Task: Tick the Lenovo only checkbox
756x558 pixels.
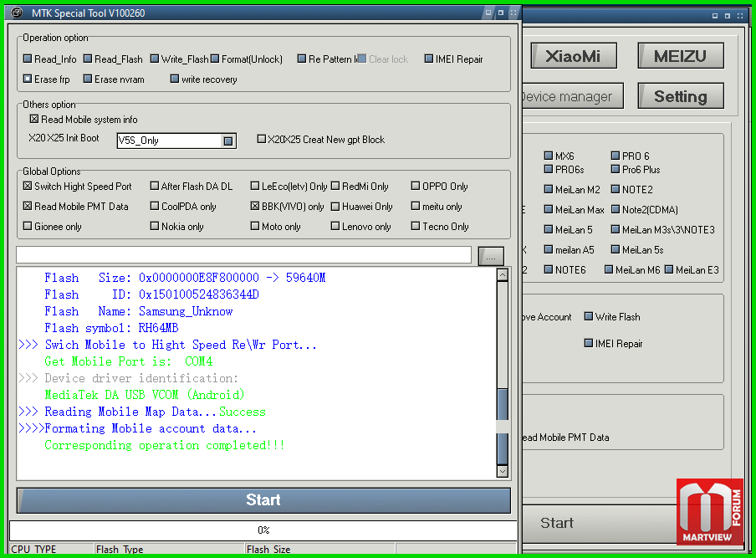Action: pos(335,226)
